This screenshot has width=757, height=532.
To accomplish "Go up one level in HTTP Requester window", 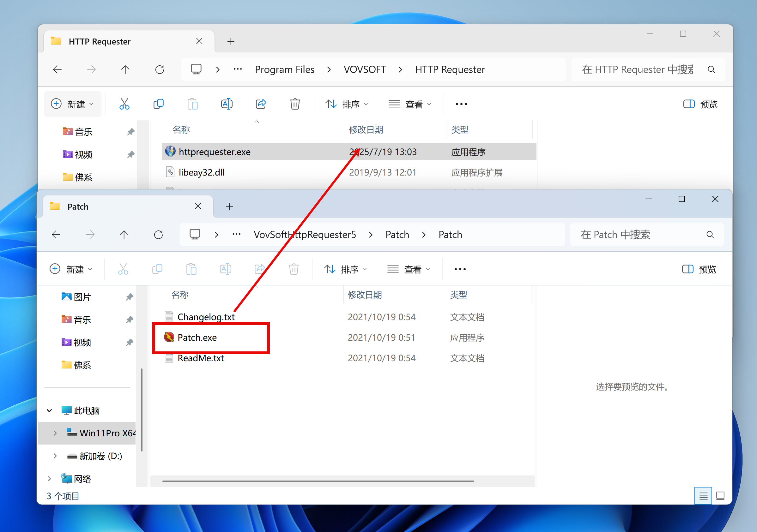I will tap(125, 69).
